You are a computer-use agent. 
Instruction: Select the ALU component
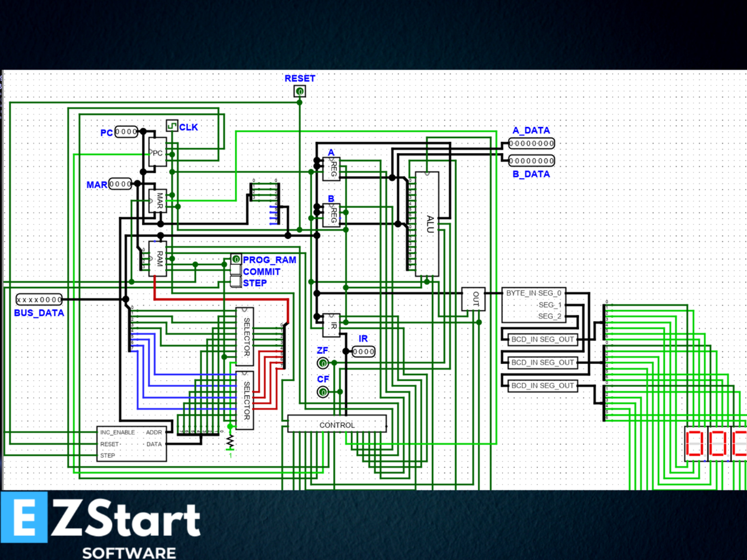pos(426,224)
